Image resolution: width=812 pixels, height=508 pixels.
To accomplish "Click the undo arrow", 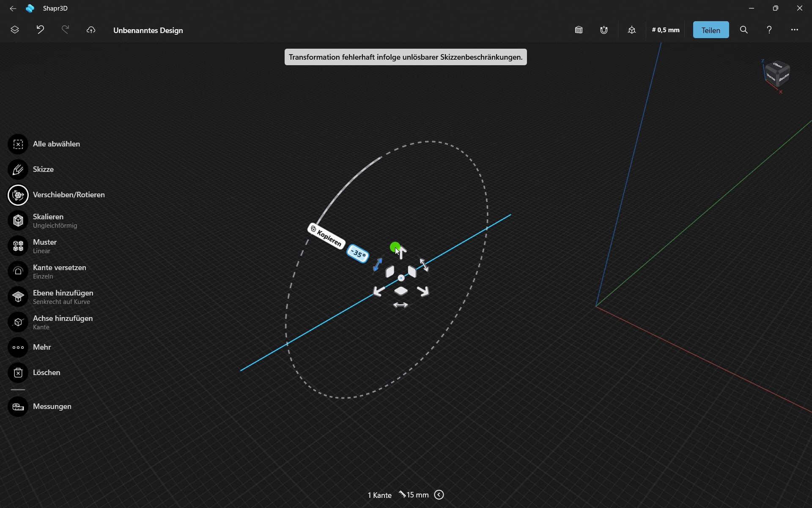I will 40,30.
